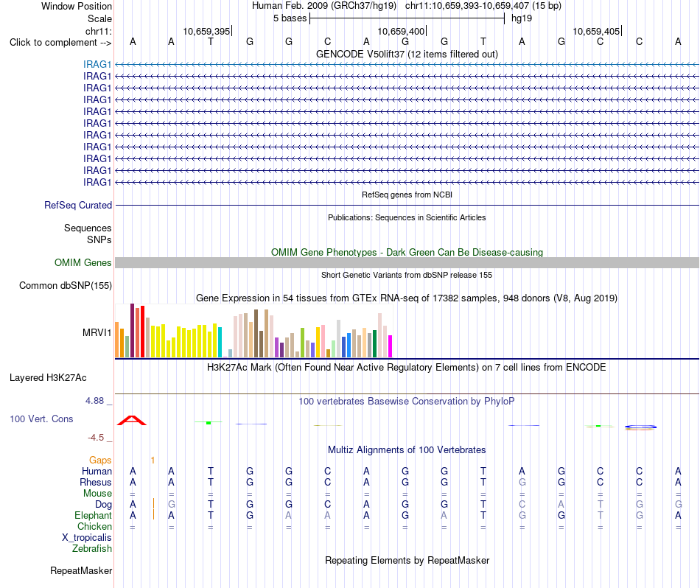This screenshot has height=588, width=700.
Task: Click the Human Feb. 2009 (GRCh37/hg19) assembly text
Action: click(x=324, y=6)
